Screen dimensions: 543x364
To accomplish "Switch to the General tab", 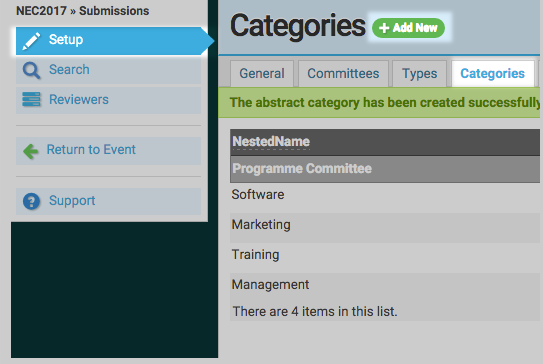I will pos(262,74).
